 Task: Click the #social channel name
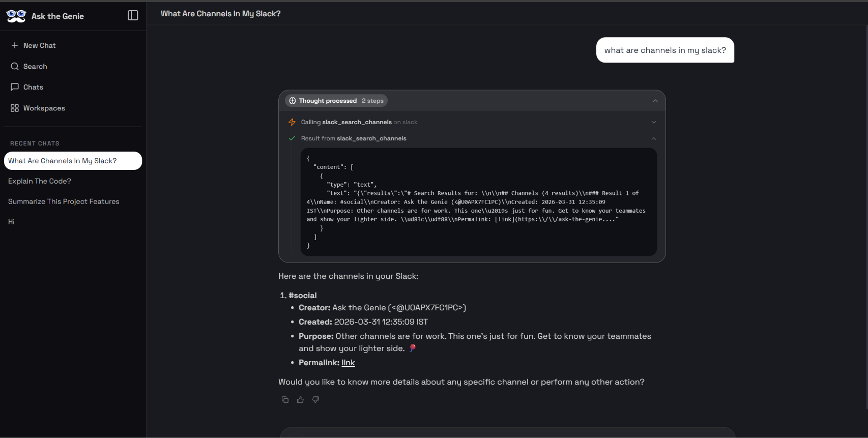[x=302, y=296]
